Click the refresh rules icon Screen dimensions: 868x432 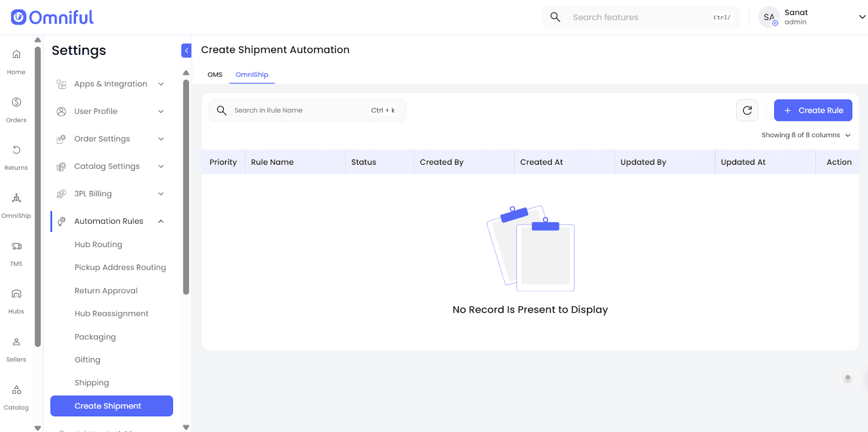click(747, 111)
